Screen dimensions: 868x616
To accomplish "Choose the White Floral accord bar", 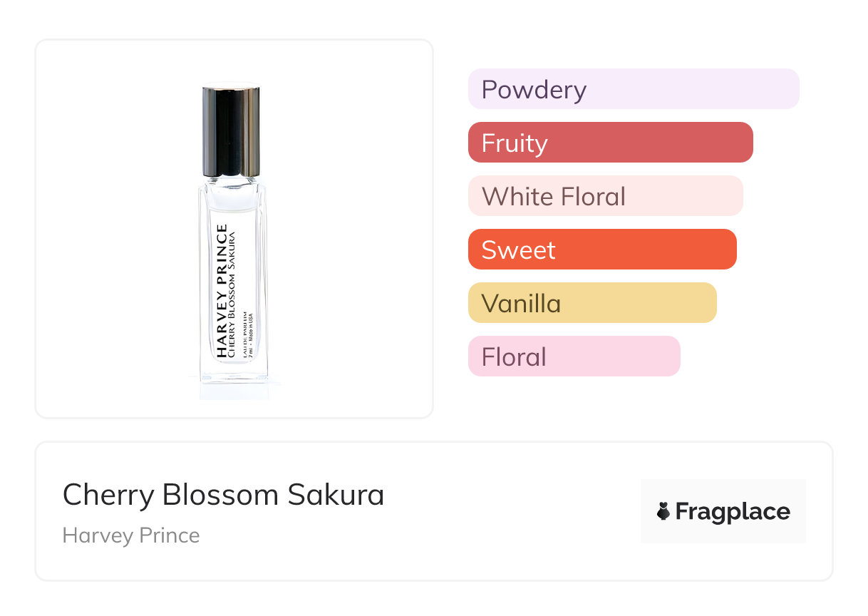I will tap(605, 196).
